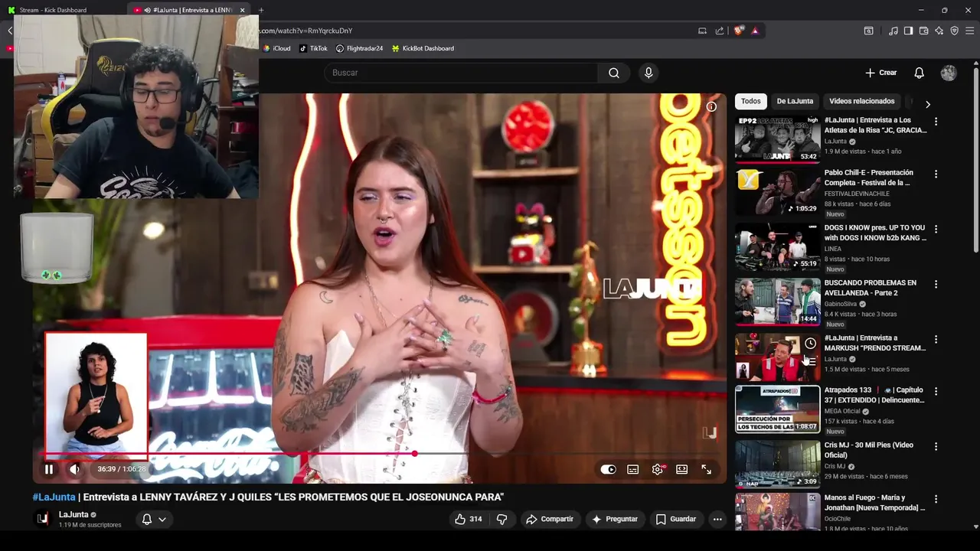Open Cris MJ 30 Mil Pies title
980x551 pixels.
pos(869,450)
